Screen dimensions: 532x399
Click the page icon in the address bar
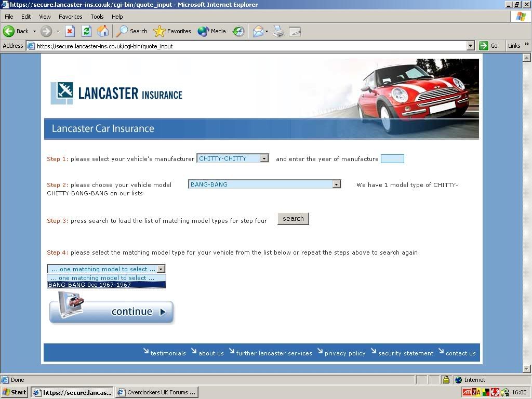(x=31, y=46)
